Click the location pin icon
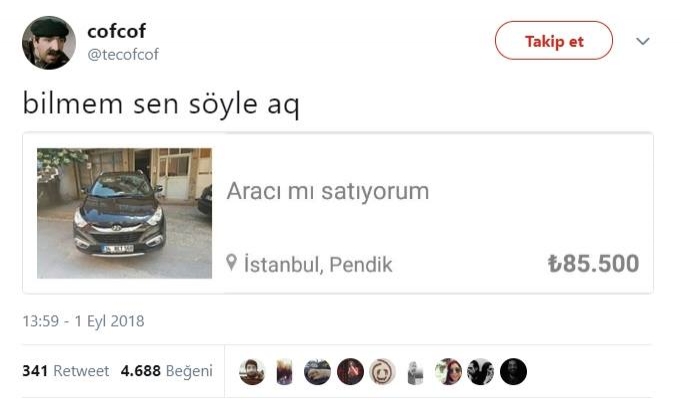 click(232, 263)
